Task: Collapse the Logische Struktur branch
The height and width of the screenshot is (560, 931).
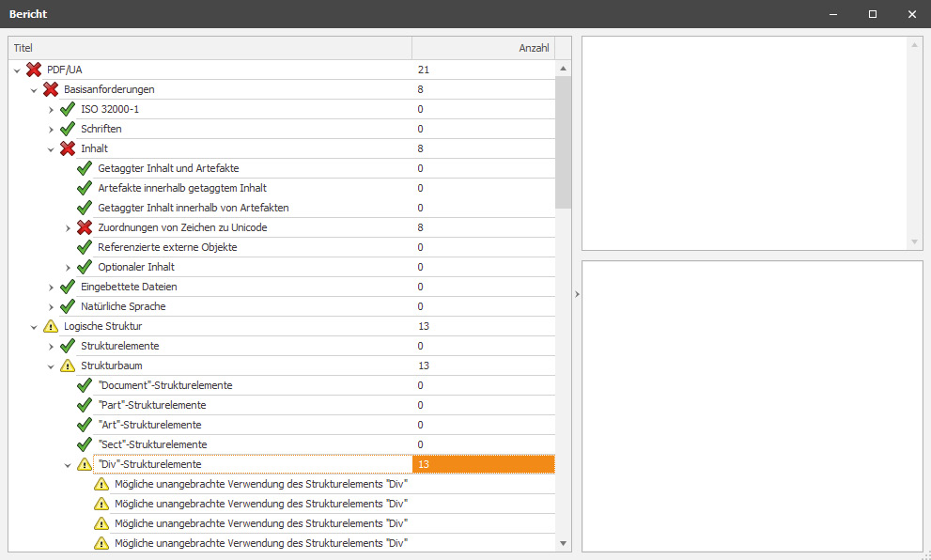Action: [34, 327]
